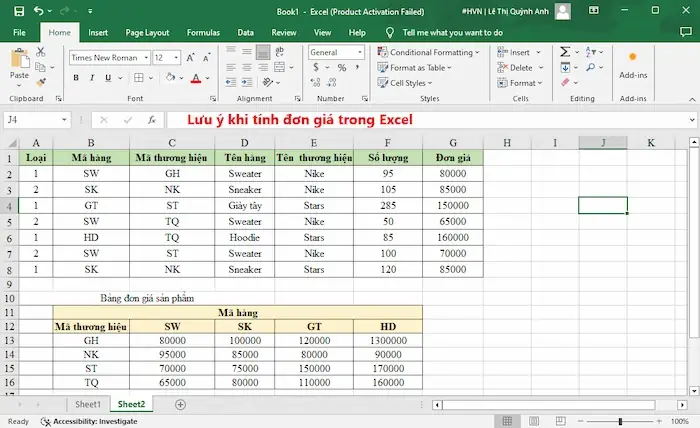Open the Times New Roman font dropdown
The height and width of the screenshot is (428, 700).
coord(146,58)
